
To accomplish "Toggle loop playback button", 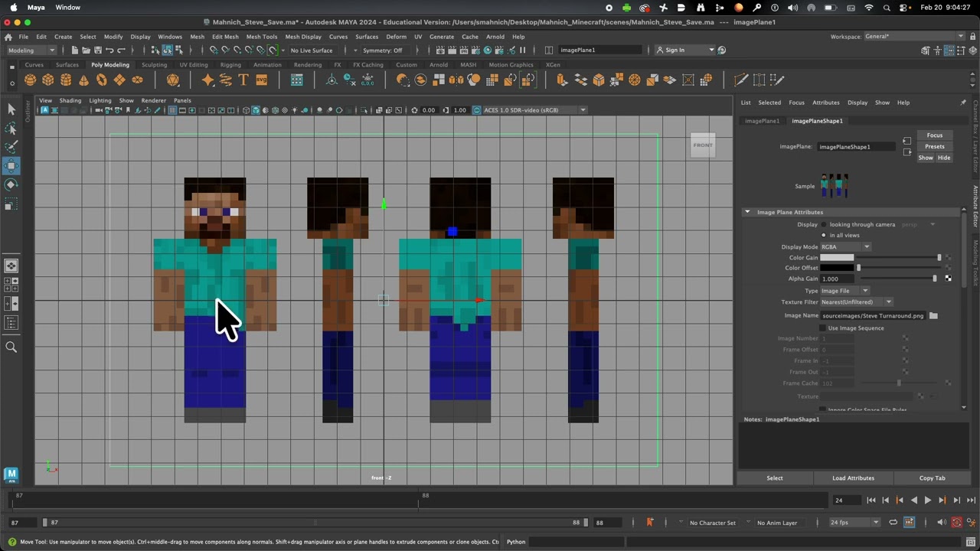I will (x=893, y=522).
